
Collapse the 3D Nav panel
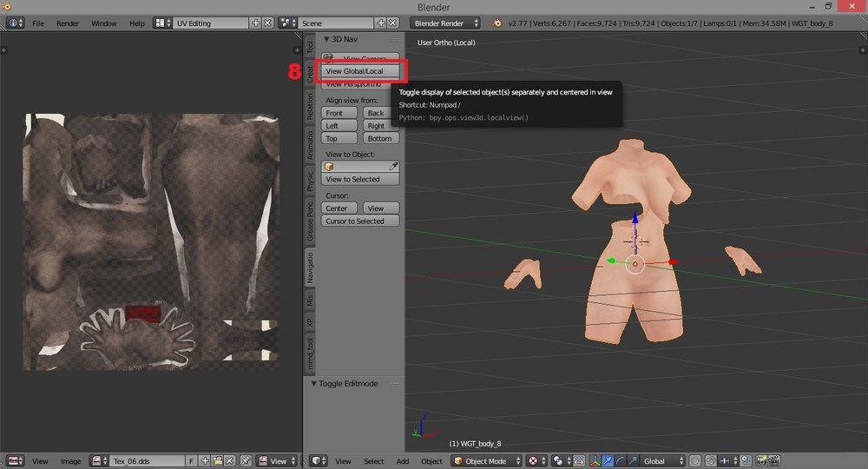pyautogui.click(x=326, y=39)
